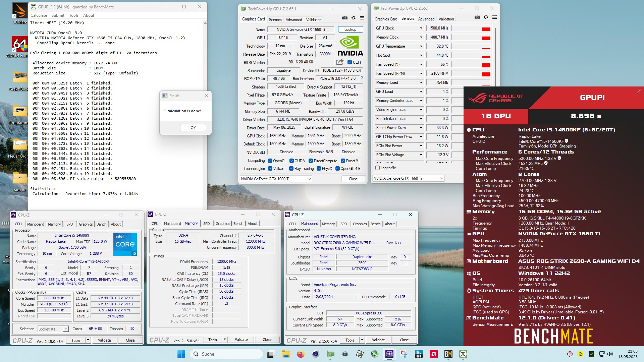644x362 pixels.
Task: Click the BenchMate BM taskbar icon
Action: tap(448, 354)
